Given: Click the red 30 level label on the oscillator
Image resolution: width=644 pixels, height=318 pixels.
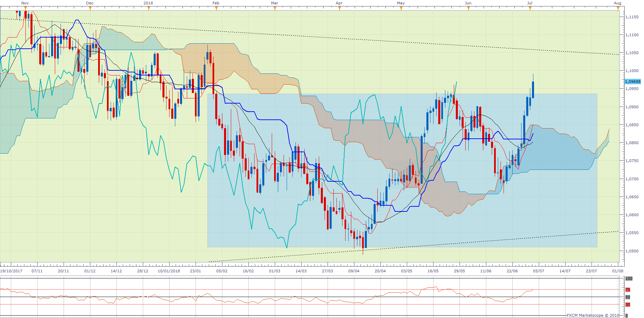Looking at the screenshot, I should (x=628, y=304).
